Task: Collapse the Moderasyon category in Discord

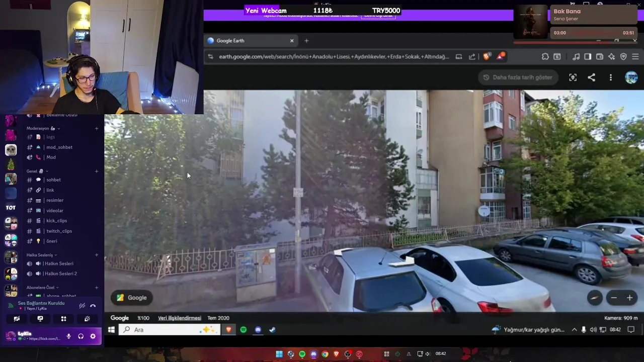Action: point(43,128)
